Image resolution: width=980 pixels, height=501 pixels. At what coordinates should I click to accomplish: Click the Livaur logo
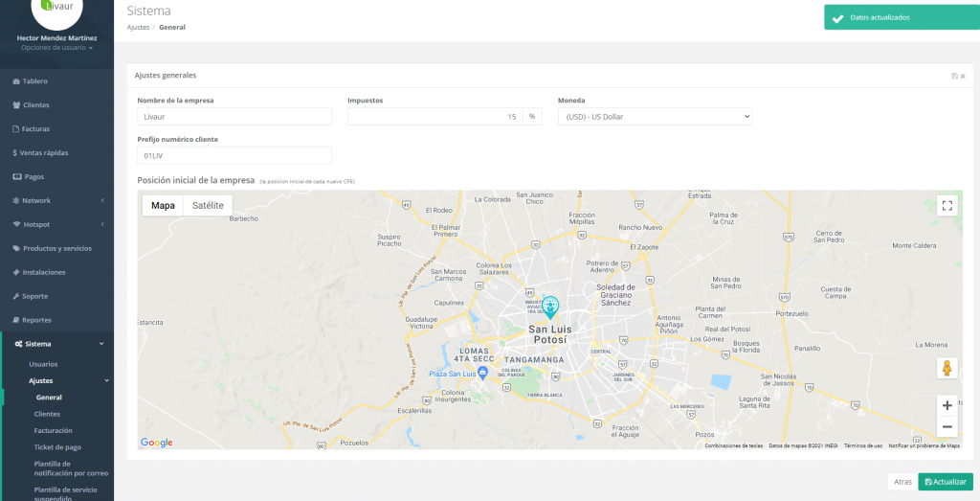pyautogui.click(x=56, y=9)
